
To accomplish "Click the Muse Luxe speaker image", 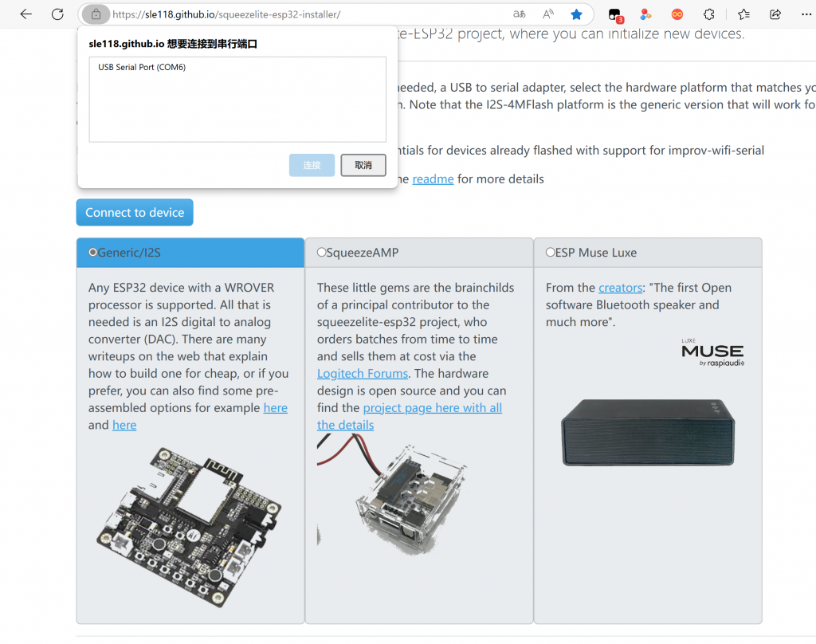I will pos(647,431).
